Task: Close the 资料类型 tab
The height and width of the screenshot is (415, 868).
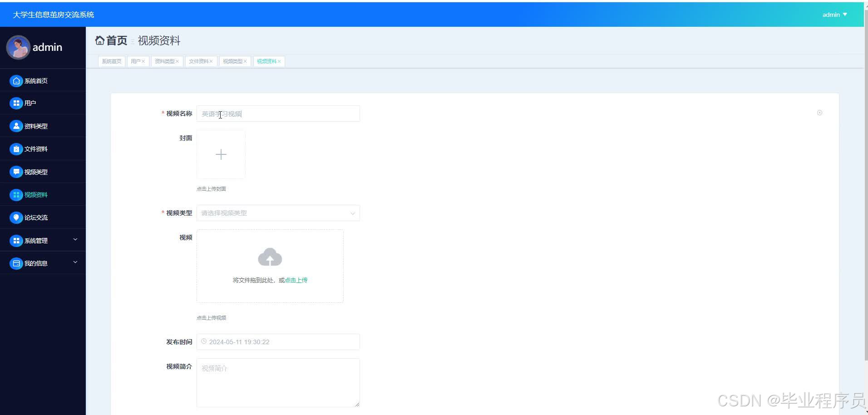Action: (177, 61)
